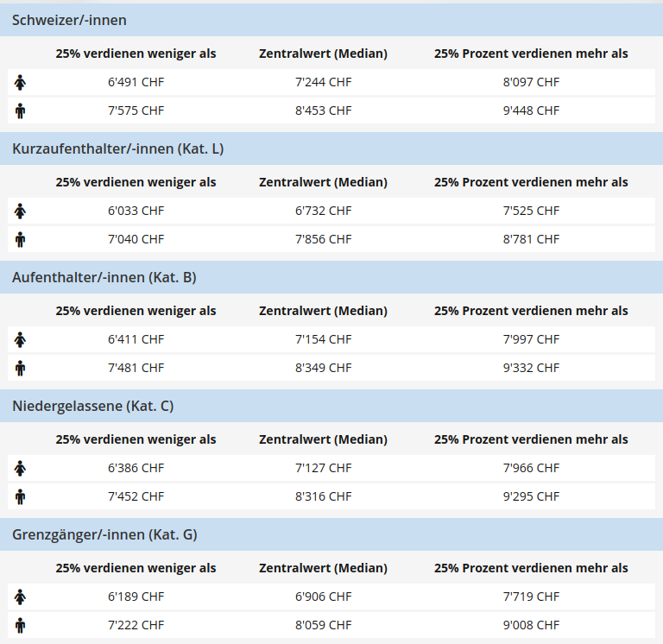Click the 9'332 CHF value
This screenshot has height=644, width=663.
(x=531, y=368)
